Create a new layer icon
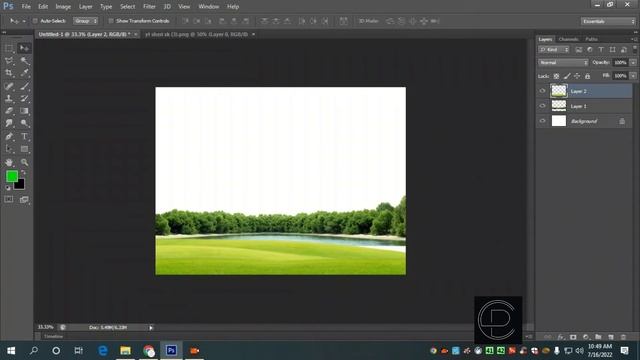640x360 pixels. coord(611,337)
